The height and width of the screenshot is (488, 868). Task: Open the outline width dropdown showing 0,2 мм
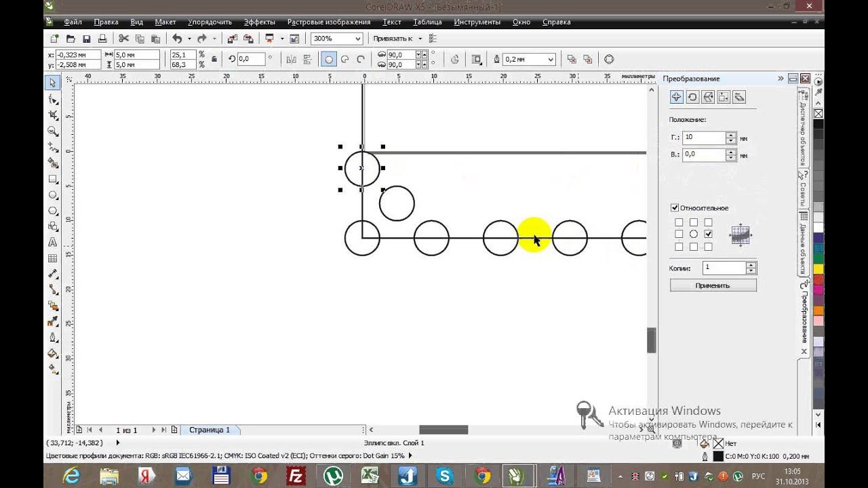pyautogui.click(x=551, y=59)
